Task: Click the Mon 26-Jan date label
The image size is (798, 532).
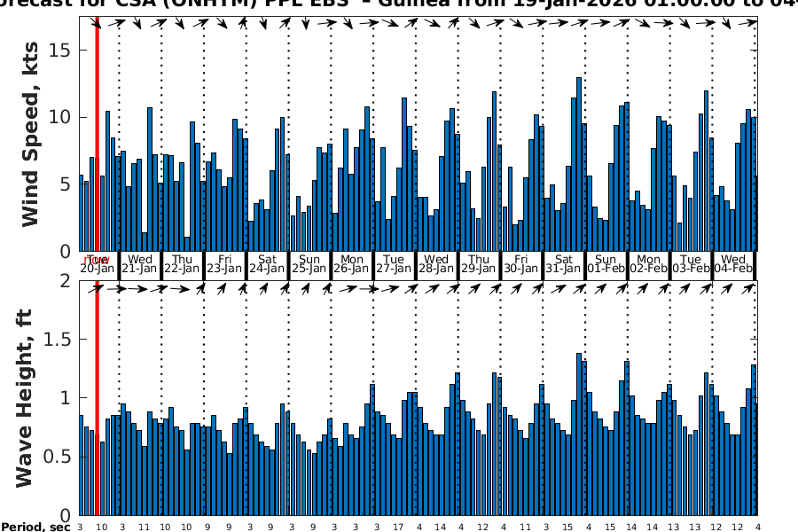Action: pos(352,263)
